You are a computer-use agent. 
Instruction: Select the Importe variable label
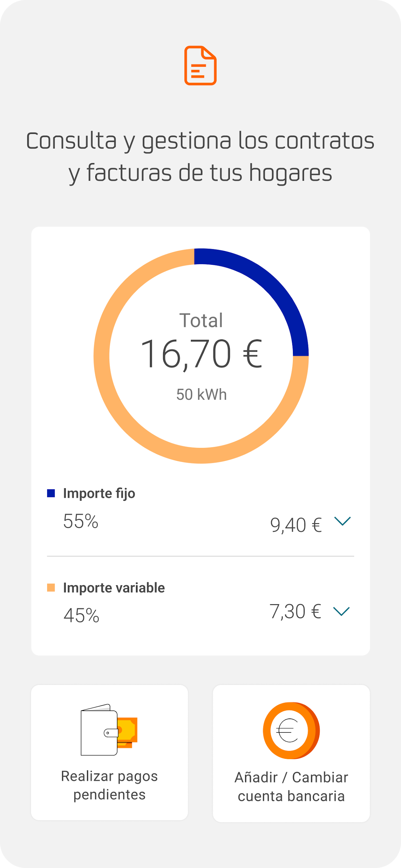tap(114, 588)
